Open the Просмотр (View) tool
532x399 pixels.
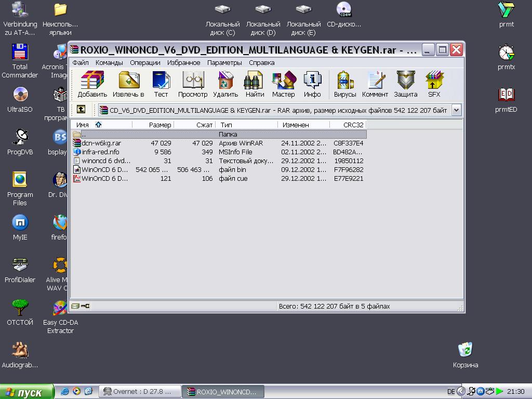click(193, 84)
